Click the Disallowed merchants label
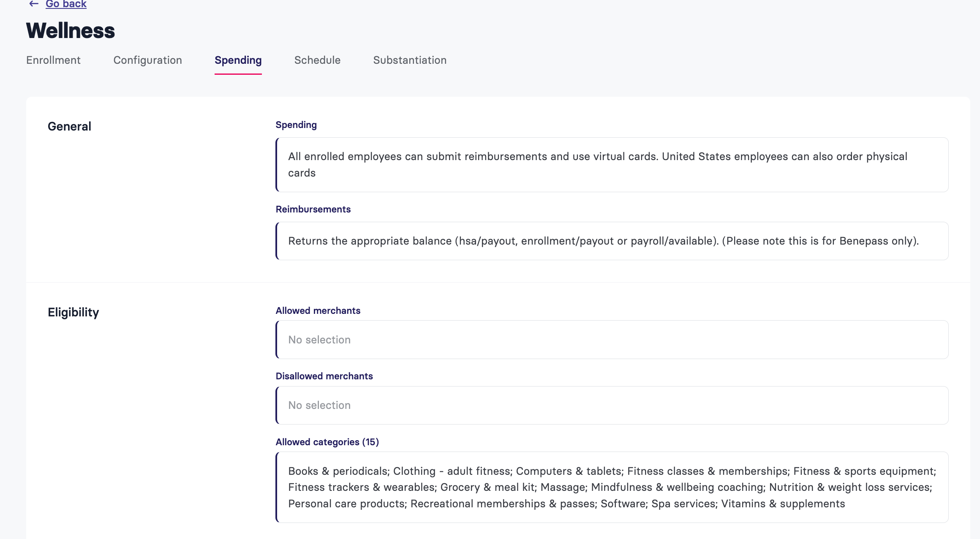Screen dimensions: 980x539 [324, 376]
